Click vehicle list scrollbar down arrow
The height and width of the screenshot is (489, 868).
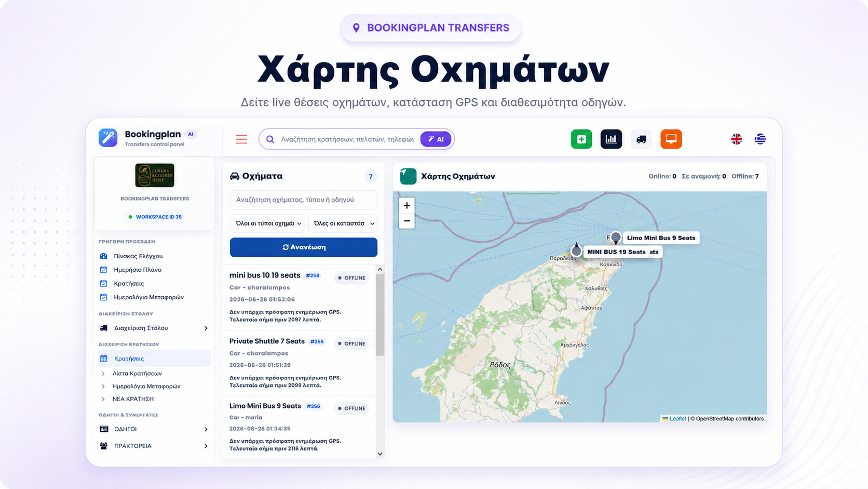380,454
